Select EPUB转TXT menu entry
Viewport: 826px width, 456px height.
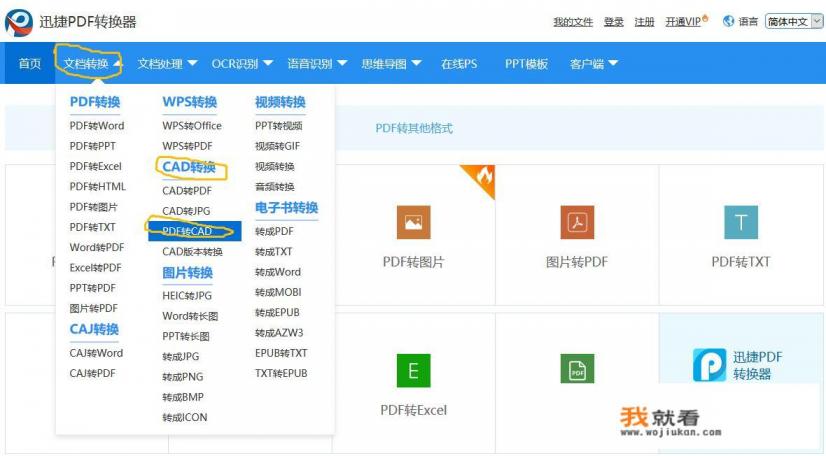[281, 353]
